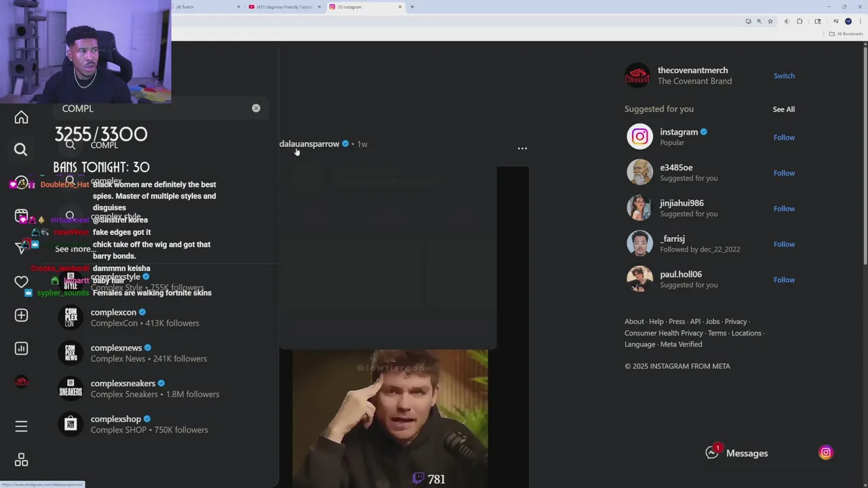Click the About footer link
868x488 pixels.
pos(634,322)
